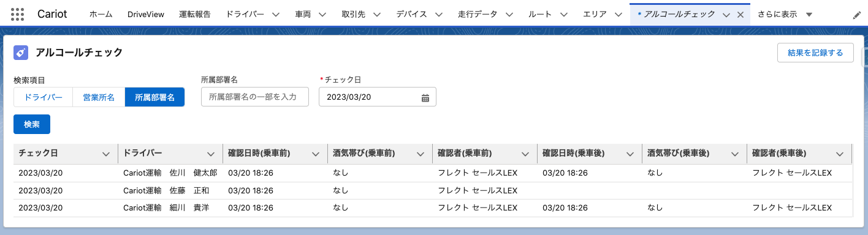The image size is (868, 235).
Task: Open 運転報告 tab
Action: (195, 15)
